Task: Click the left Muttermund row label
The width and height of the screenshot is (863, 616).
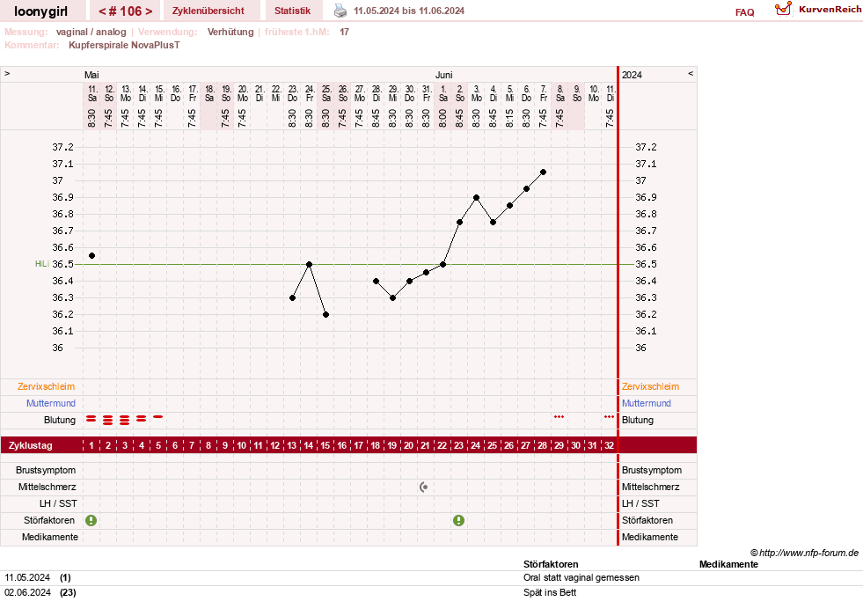Action: click(51, 403)
